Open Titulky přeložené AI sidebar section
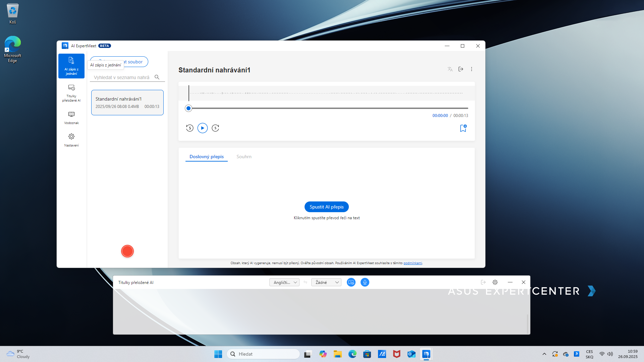Screen dimensions: 644x362 point(71,93)
